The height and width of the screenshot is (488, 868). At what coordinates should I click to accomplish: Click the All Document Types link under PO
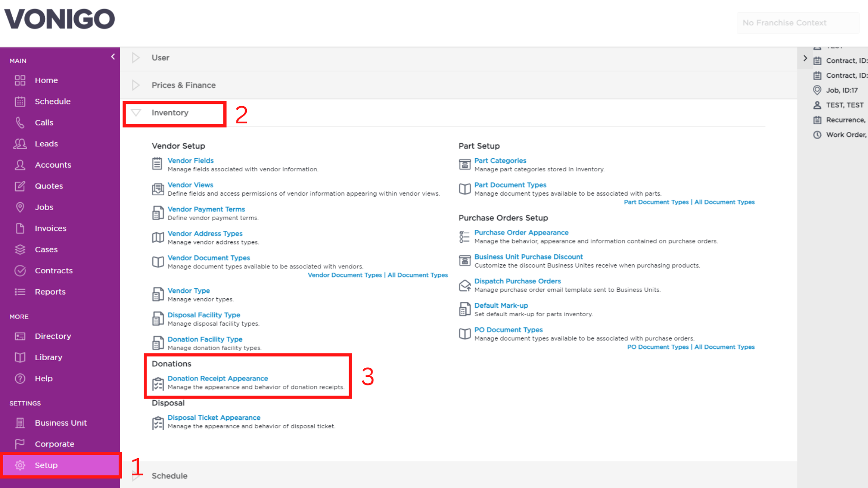tap(724, 347)
